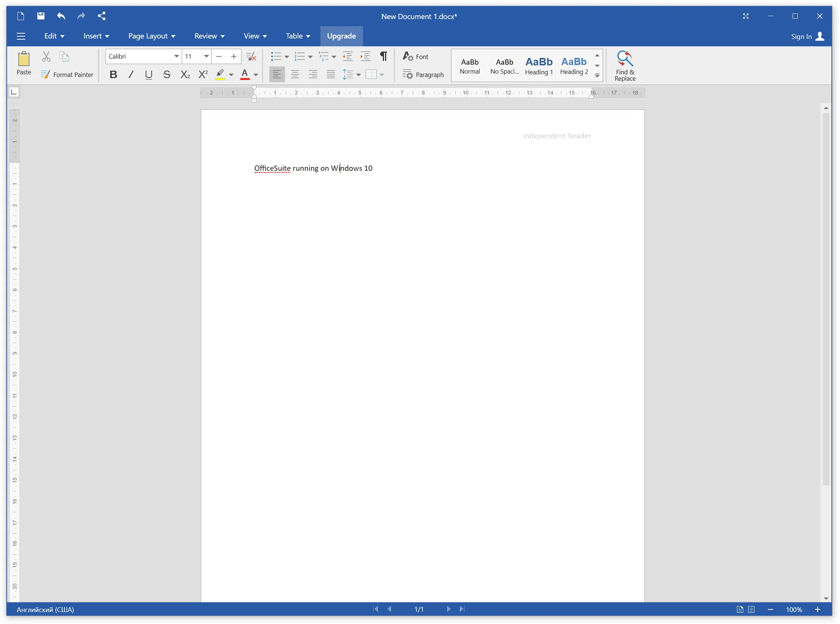
Task: Click the Save icon
Action: 40,16
